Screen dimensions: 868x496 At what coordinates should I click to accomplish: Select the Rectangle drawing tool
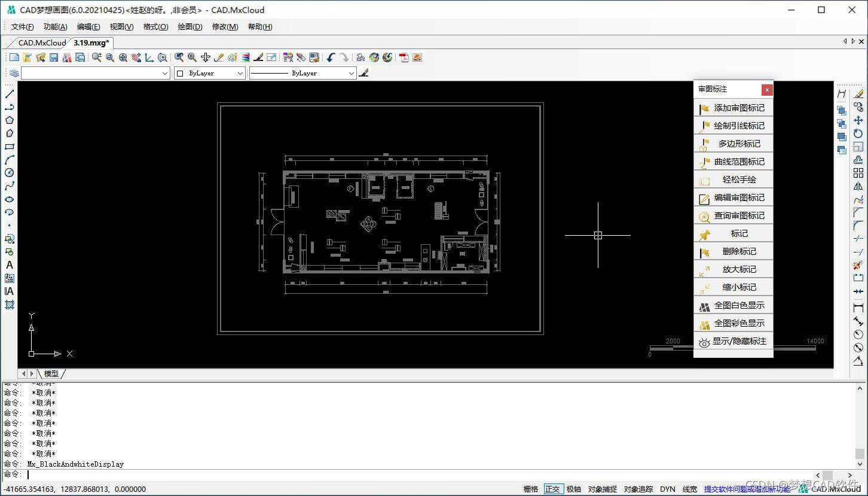(x=10, y=147)
